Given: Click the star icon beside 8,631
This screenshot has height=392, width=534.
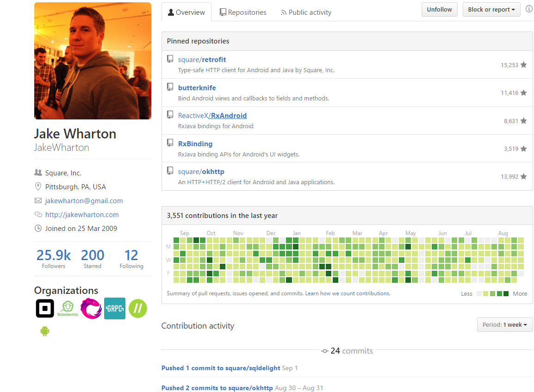Looking at the screenshot, I should [x=524, y=121].
